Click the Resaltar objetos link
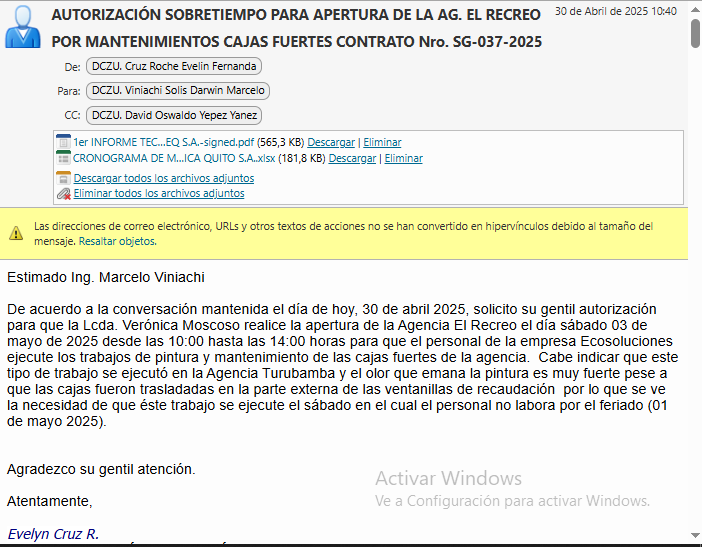This screenshot has width=702, height=547. point(118,241)
